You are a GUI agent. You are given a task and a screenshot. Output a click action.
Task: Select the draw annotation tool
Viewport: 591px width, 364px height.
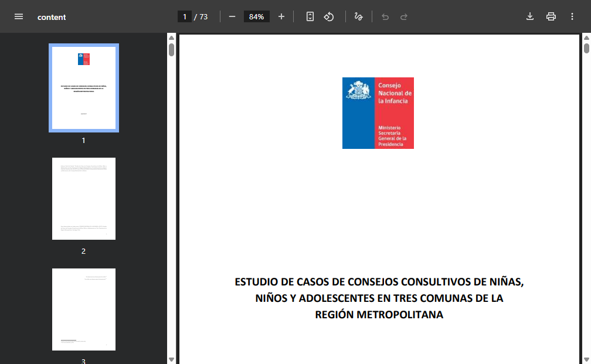tap(358, 16)
